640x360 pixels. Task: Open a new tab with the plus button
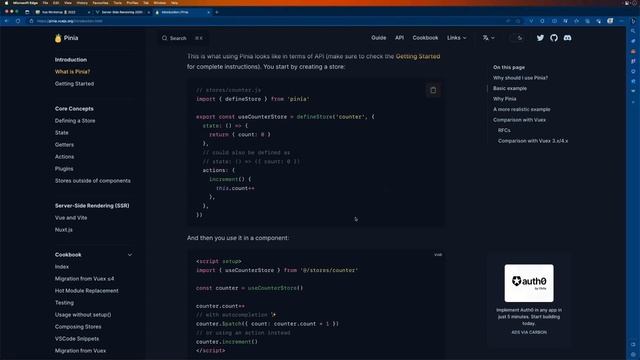tap(217, 12)
